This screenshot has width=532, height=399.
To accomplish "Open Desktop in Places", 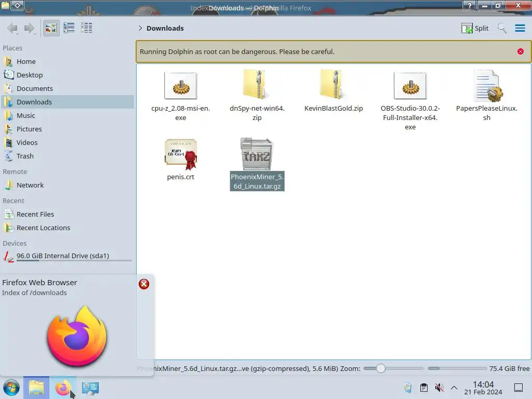I will (x=68, y=75).
